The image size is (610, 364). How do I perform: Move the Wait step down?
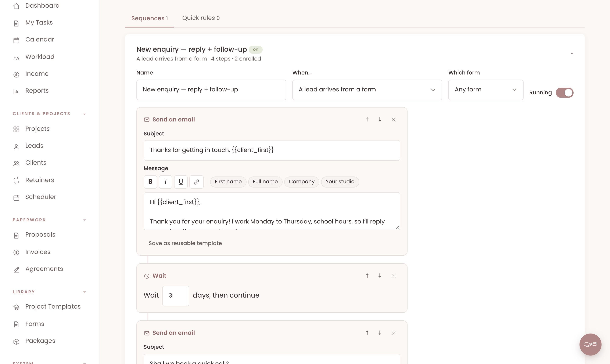point(380,276)
